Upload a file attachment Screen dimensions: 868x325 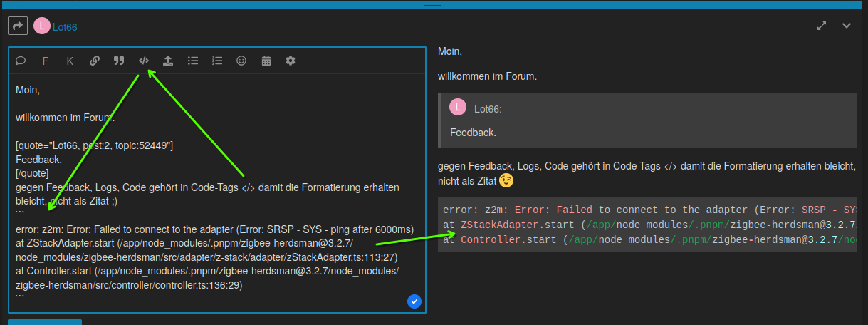click(168, 61)
